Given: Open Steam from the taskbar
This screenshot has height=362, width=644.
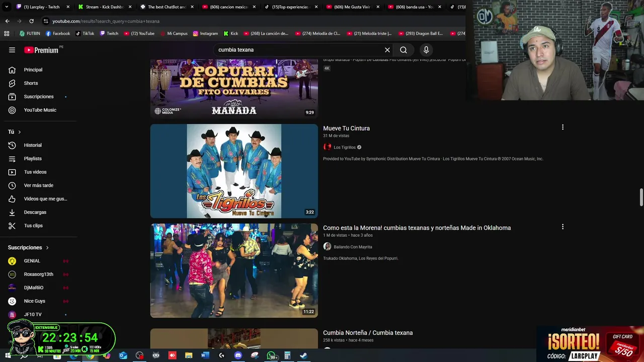Looking at the screenshot, I should point(304,355).
